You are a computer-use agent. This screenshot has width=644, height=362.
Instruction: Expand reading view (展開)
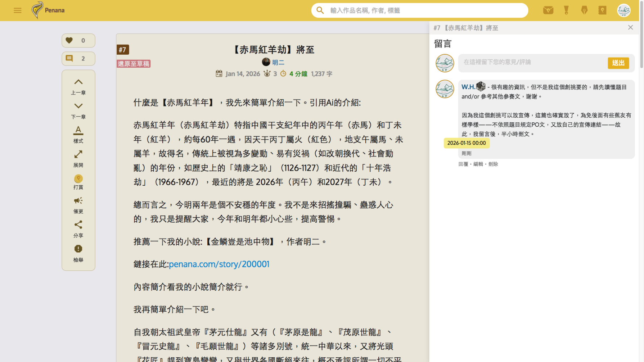coord(78,159)
